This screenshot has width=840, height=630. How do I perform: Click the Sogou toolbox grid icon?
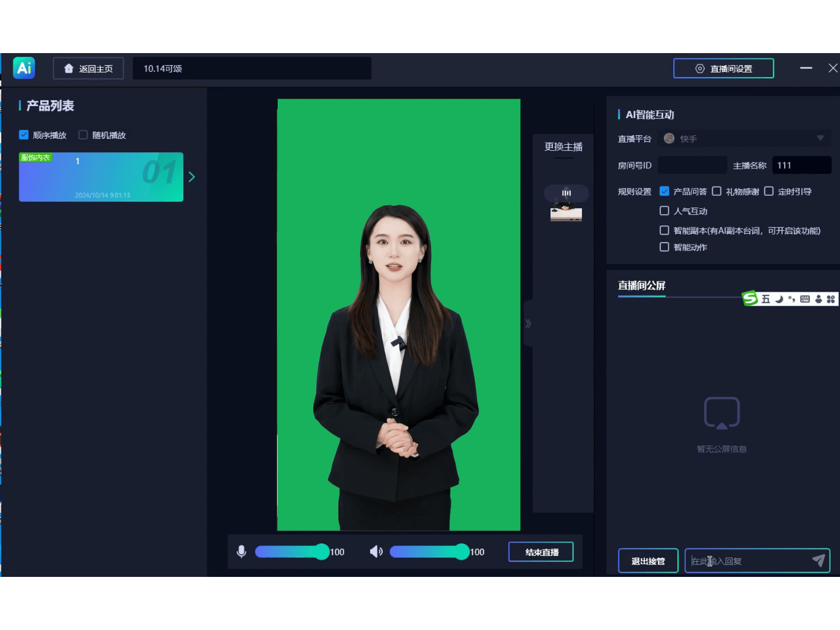(831, 299)
